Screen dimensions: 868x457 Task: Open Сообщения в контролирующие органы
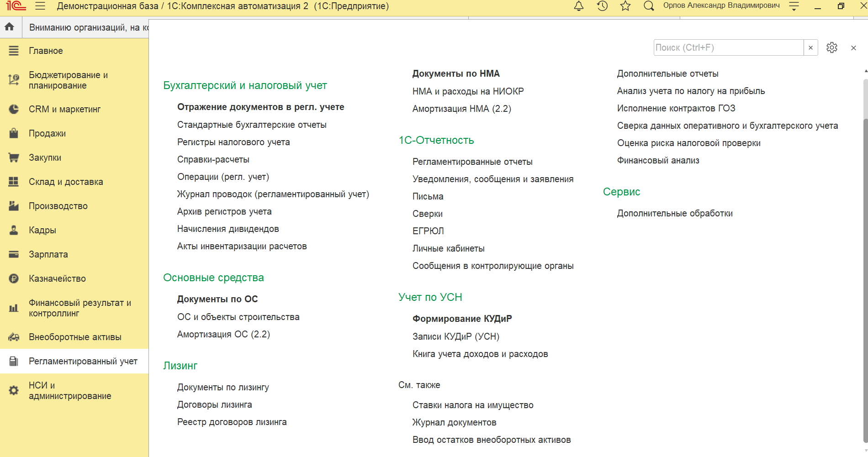(x=493, y=266)
